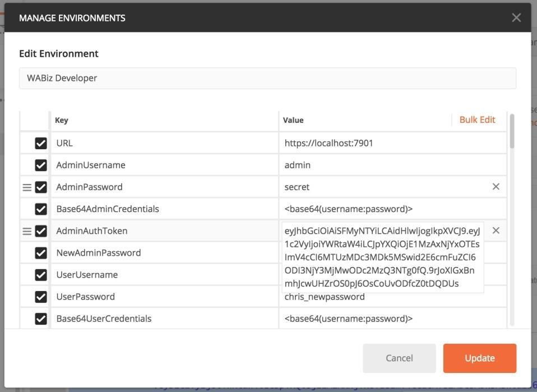
Task: Cancel editing the environment
Action: [399, 358]
